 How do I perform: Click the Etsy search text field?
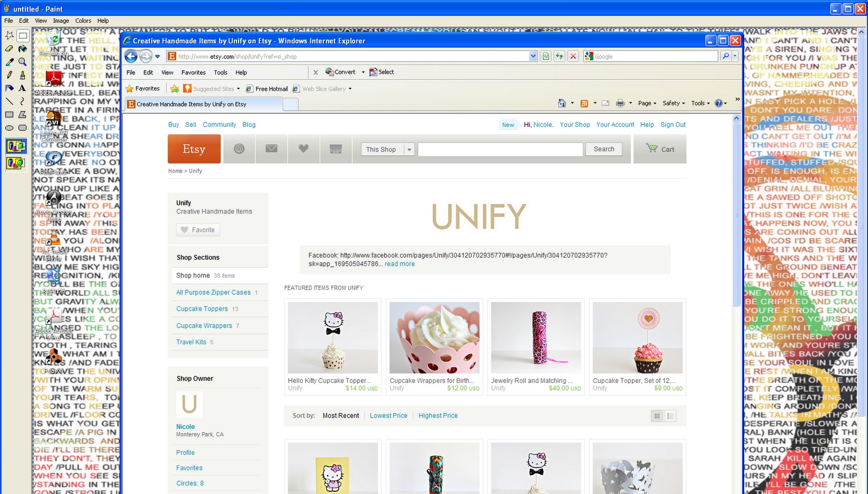pos(500,150)
